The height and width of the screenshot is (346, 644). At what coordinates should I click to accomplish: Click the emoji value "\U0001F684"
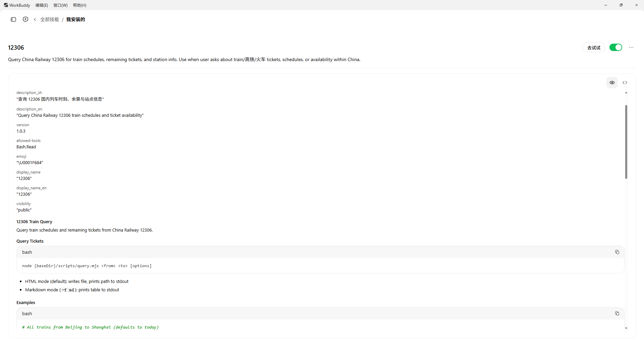point(30,163)
